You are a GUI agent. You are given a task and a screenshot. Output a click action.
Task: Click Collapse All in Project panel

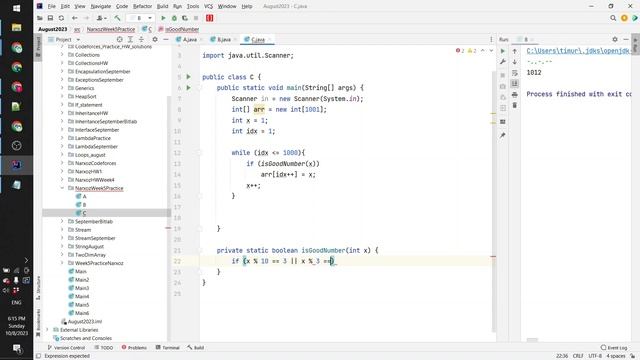click(x=141, y=40)
